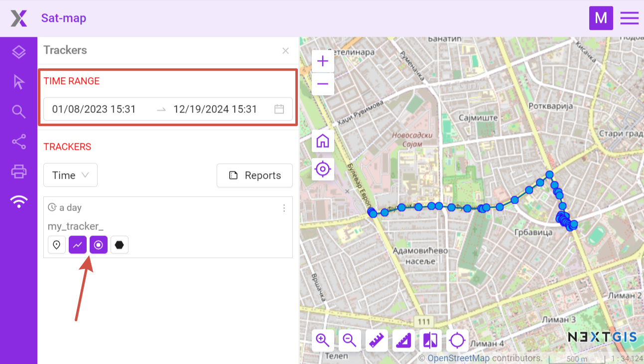
Task: Open the hamburger menu at top right
Action: point(630,18)
